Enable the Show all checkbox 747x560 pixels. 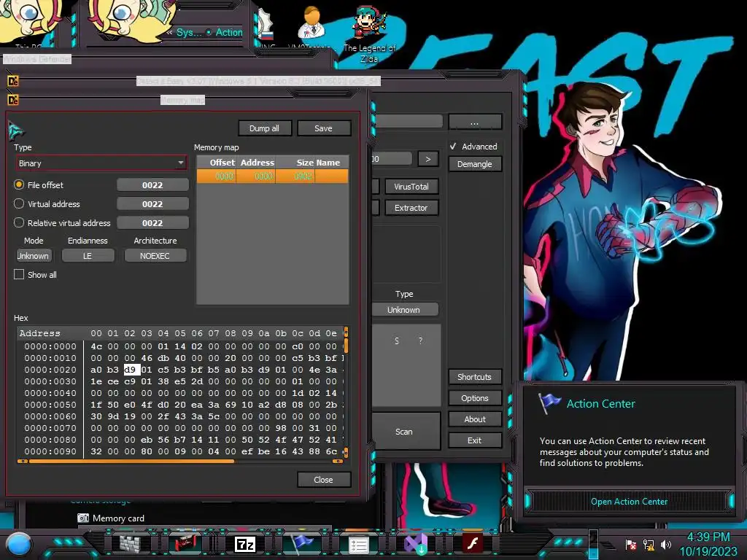[x=19, y=275]
